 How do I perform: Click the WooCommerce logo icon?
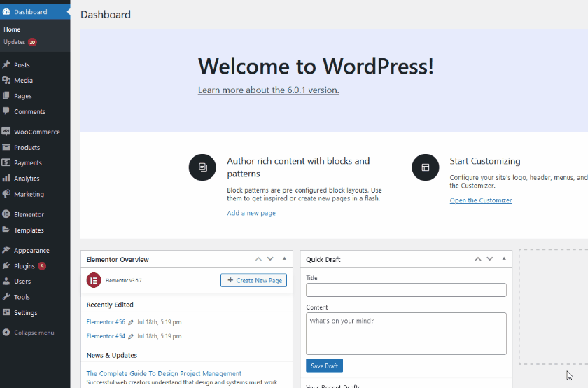click(x=6, y=132)
